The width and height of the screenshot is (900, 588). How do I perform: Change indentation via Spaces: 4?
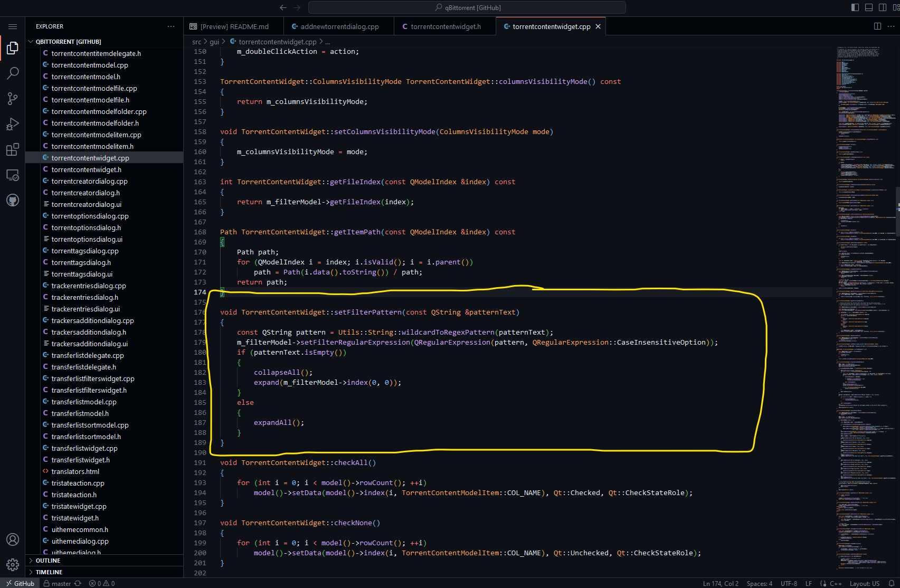click(x=759, y=583)
